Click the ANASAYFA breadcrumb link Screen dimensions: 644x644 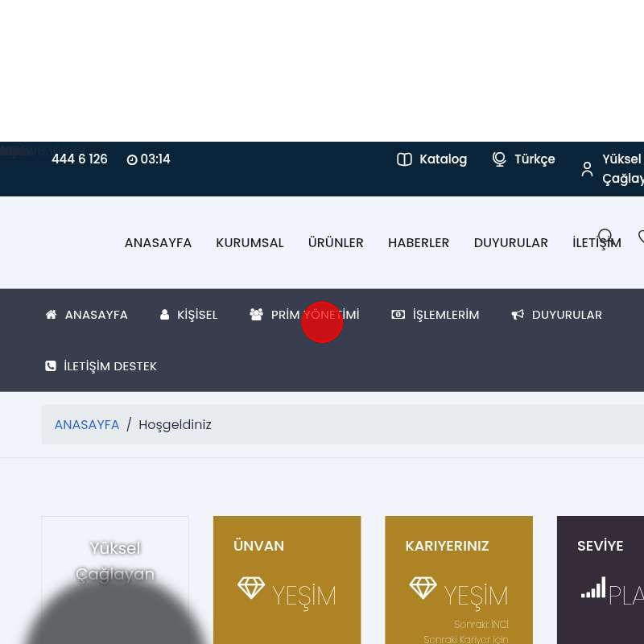coord(87,425)
